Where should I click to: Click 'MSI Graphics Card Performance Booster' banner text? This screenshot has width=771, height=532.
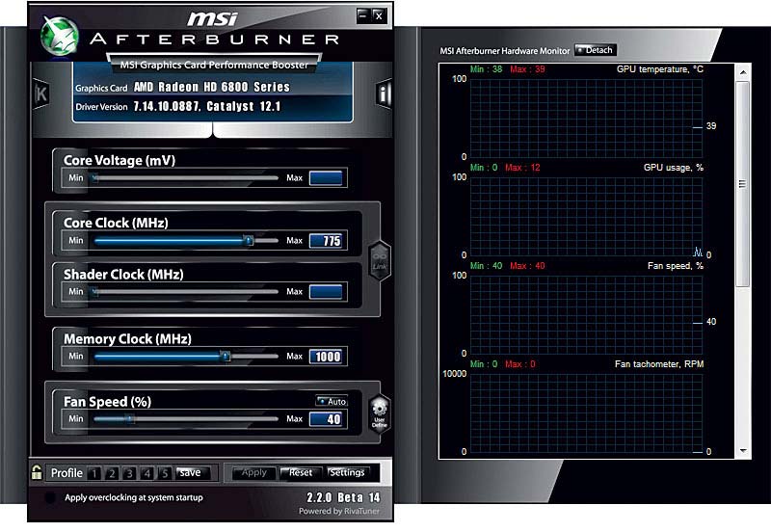[214, 65]
